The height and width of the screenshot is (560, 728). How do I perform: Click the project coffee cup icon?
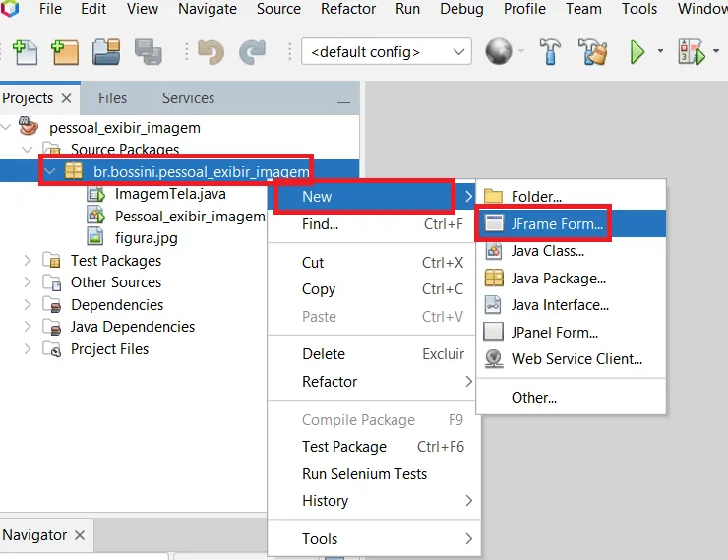(x=28, y=126)
